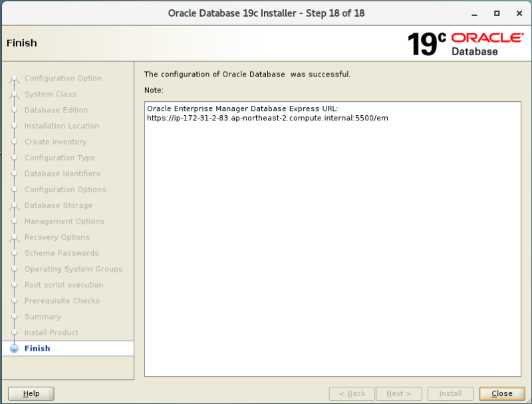The width and height of the screenshot is (532, 404).
Task: Click the Finish step indicator icon
Action: (x=15, y=348)
